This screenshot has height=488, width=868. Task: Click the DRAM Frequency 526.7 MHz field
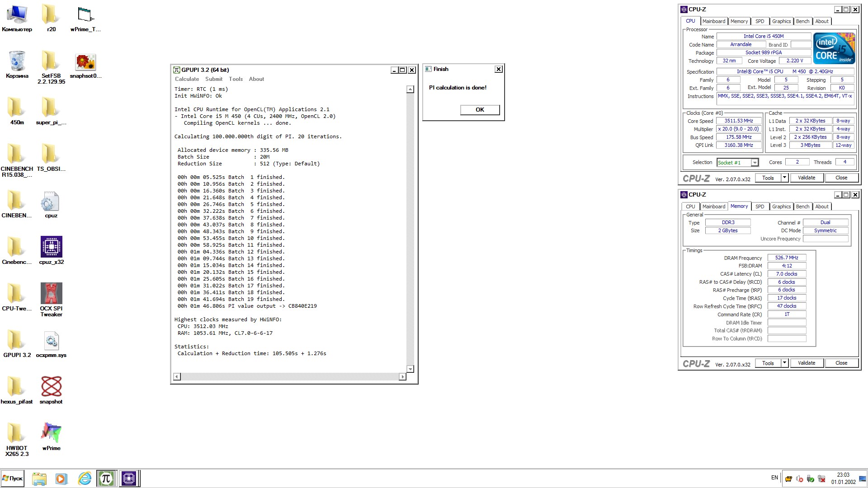click(x=787, y=258)
